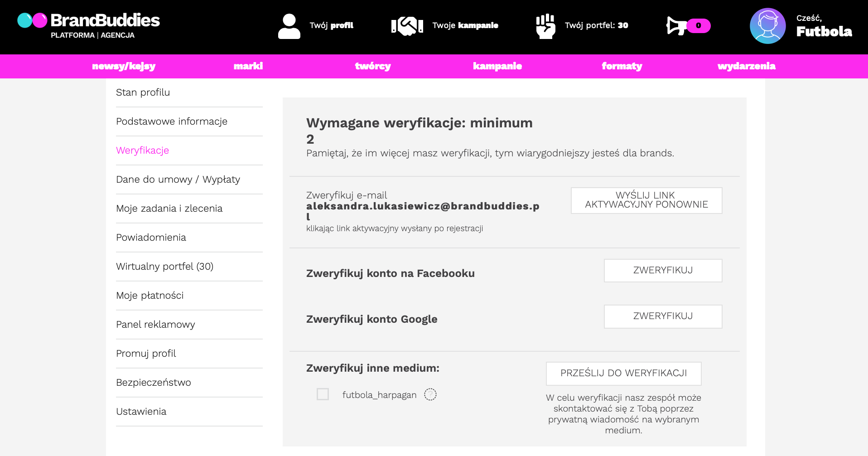Open profile via the person icon

pyautogui.click(x=289, y=26)
